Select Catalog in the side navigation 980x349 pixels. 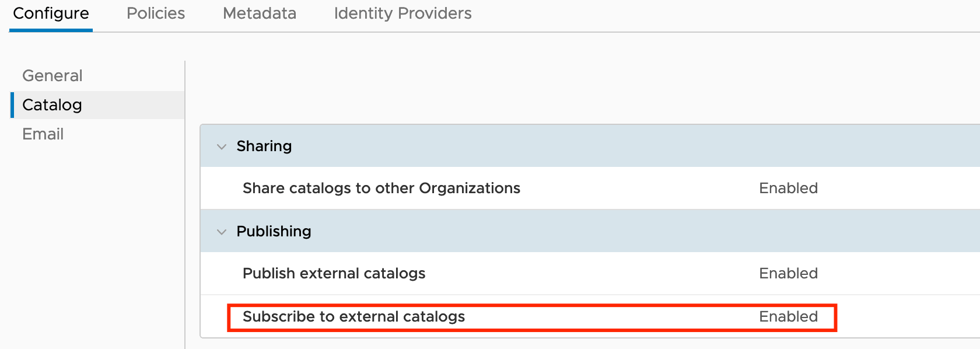tap(52, 105)
